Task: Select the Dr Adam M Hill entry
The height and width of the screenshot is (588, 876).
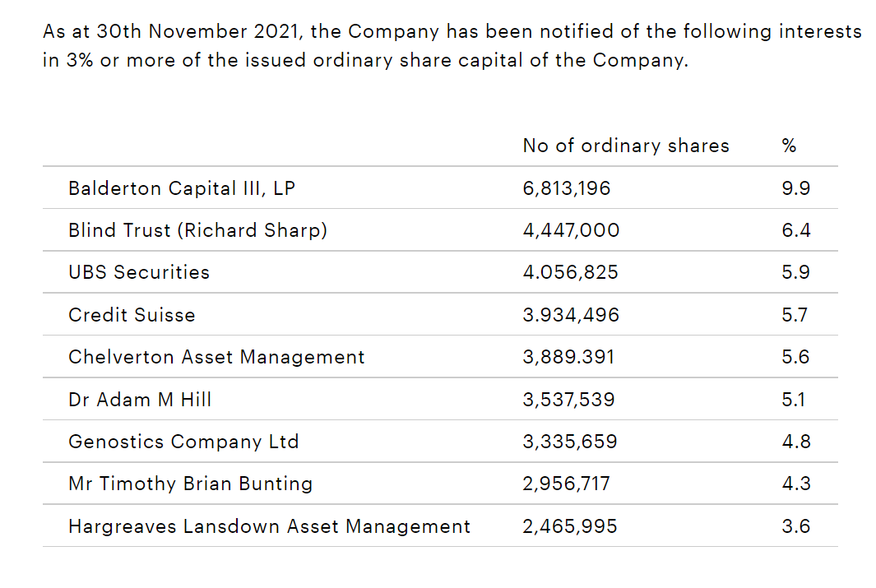Action: 140,400
